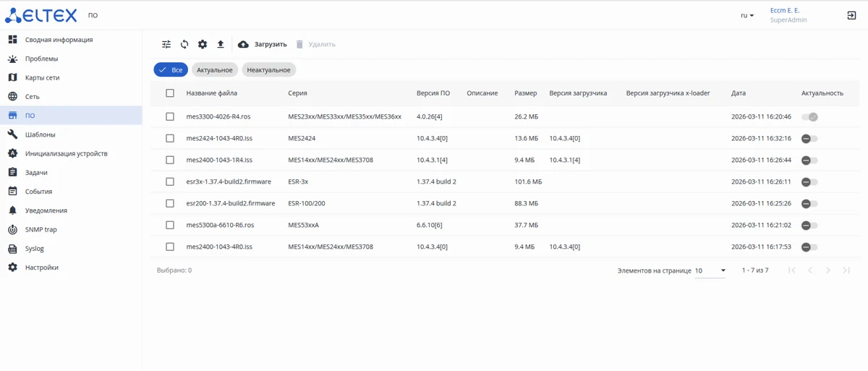This screenshot has width=868, height=371.
Task: Tick checkbox for mes2424-1043-4R0.iss
Action: [170, 138]
